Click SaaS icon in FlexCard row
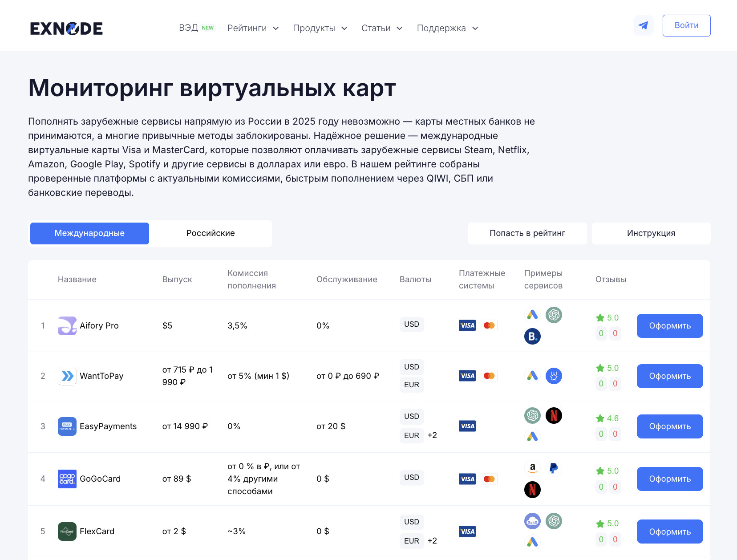The width and height of the screenshot is (737, 560). (532, 521)
